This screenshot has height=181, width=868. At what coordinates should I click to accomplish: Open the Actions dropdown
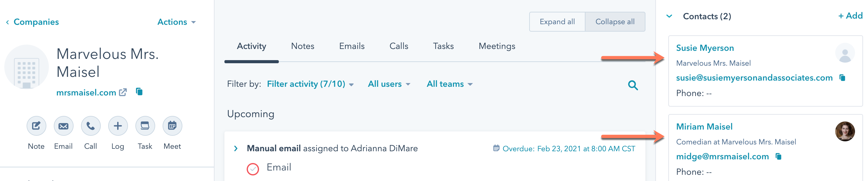click(x=177, y=22)
